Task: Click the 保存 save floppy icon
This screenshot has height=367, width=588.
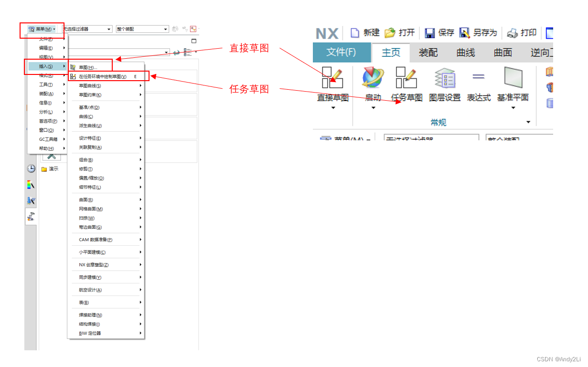Action: click(429, 32)
